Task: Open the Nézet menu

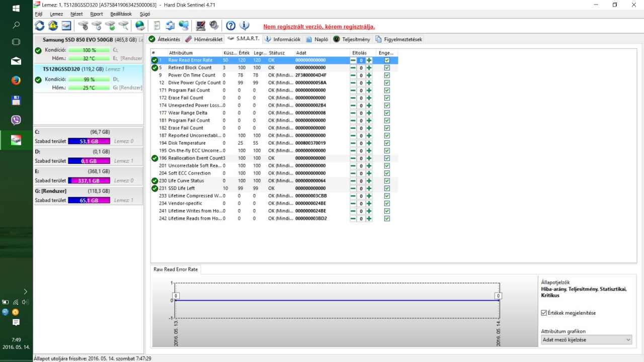Action: click(76, 14)
